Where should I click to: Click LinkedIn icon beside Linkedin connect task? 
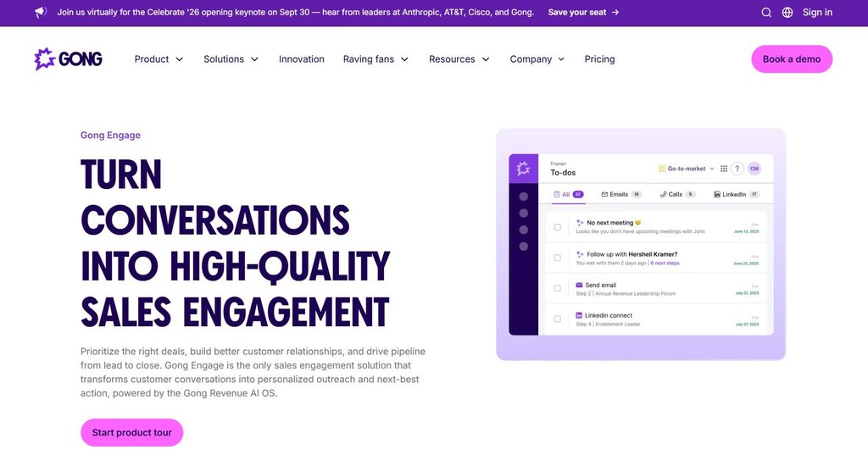pos(579,315)
